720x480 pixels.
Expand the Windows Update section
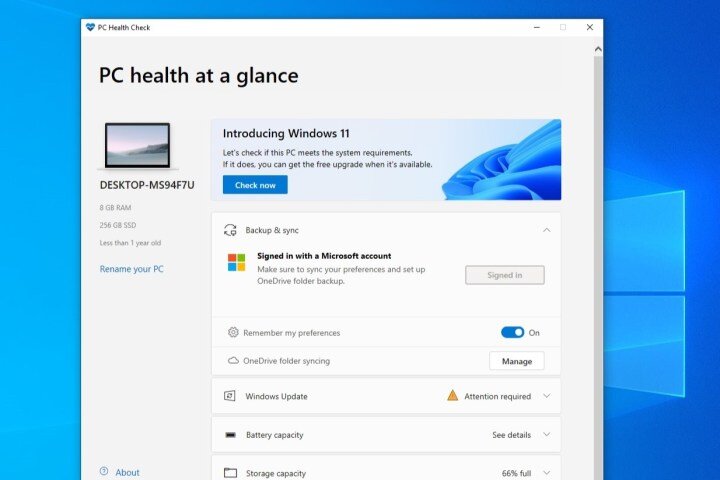click(546, 396)
